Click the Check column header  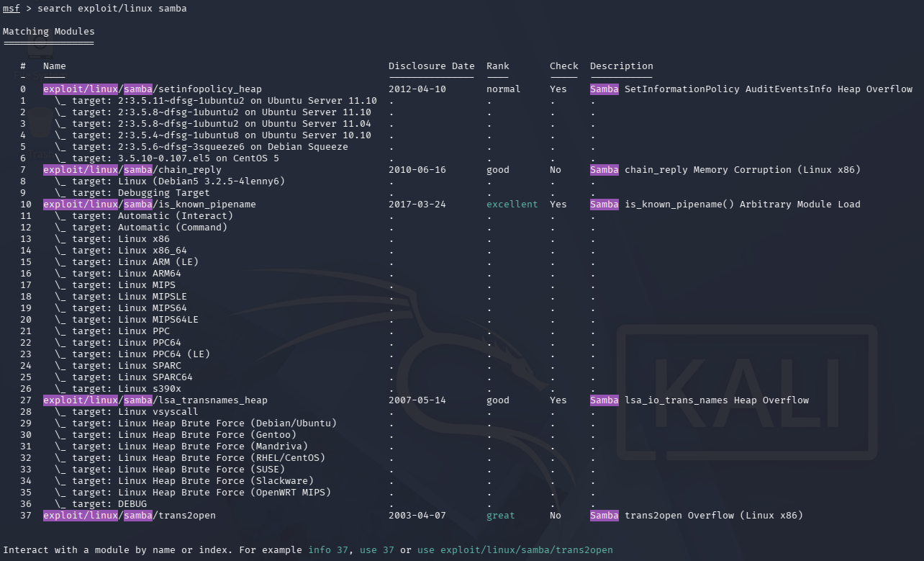point(563,66)
